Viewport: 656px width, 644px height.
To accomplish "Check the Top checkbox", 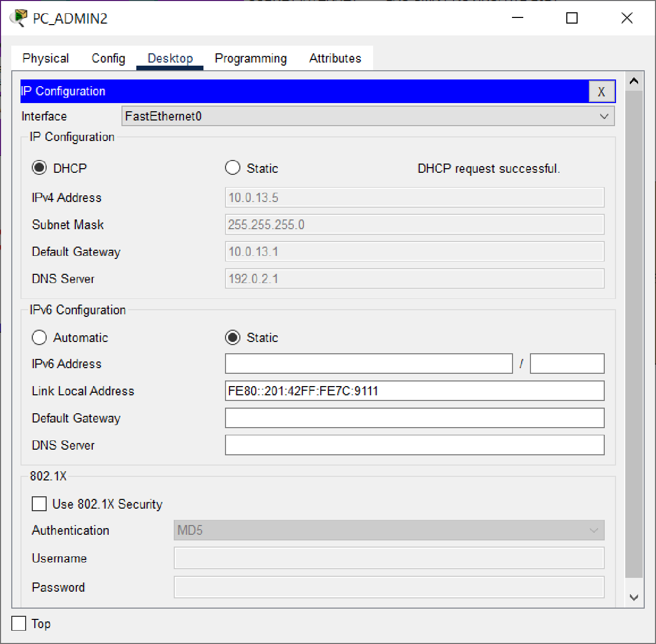I will (x=18, y=623).
